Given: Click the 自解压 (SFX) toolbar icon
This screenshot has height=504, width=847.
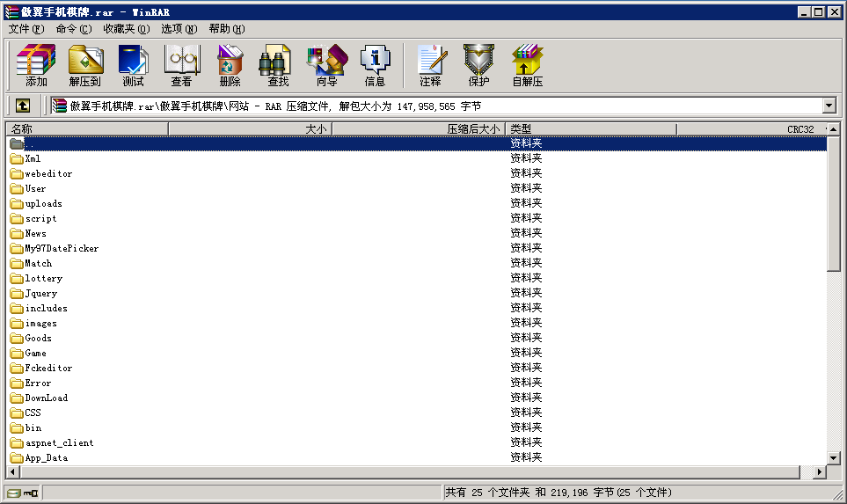Looking at the screenshot, I should [527, 65].
